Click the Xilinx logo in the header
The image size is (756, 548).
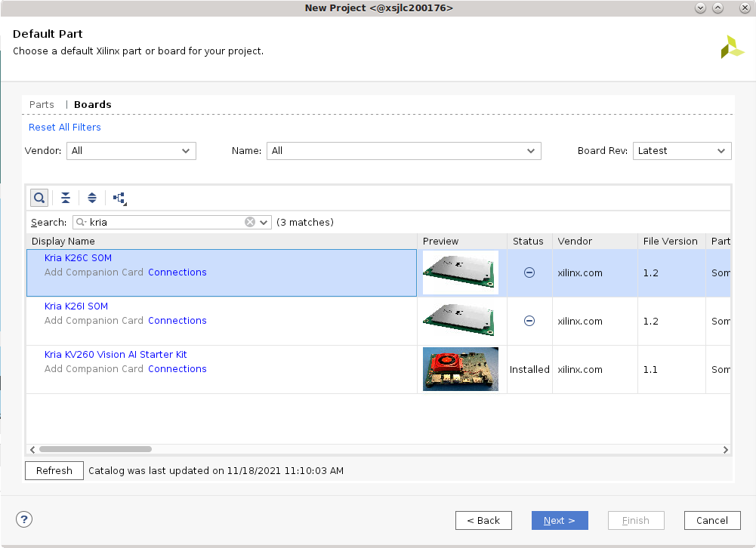coord(731,47)
